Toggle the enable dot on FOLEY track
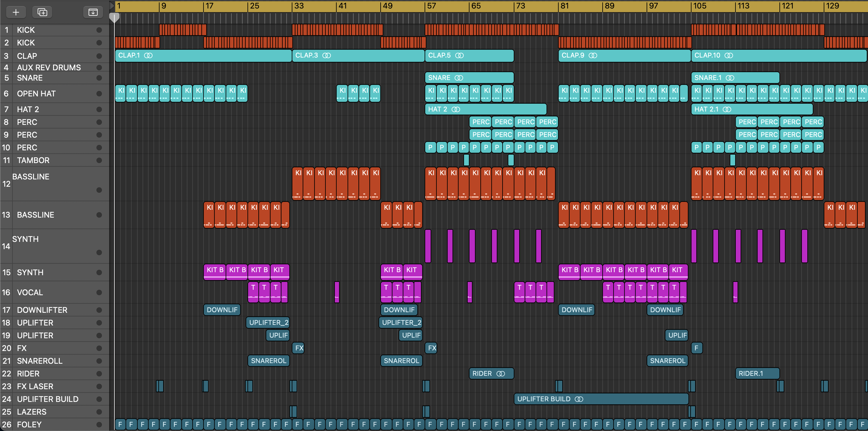Viewport: 868px width, 431px height. point(99,425)
